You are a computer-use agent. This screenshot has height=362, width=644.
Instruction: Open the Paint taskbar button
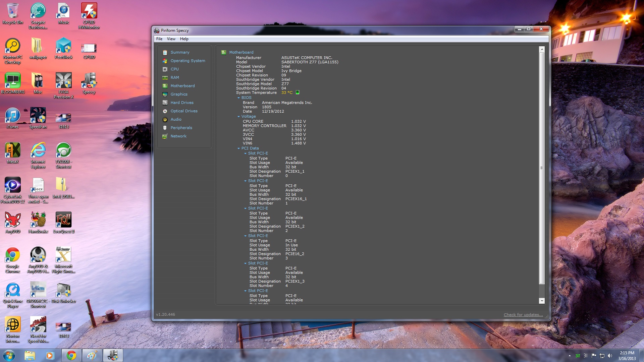[92, 355]
